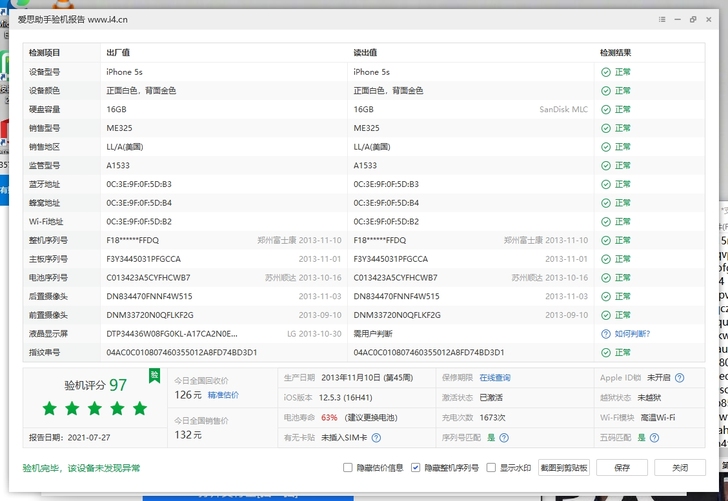Image resolution: width=728 pixels, height=501 pixels.
Task: Click the help icon beside 五码匹配
Action: pyautogui.click(x=655, y=438)
